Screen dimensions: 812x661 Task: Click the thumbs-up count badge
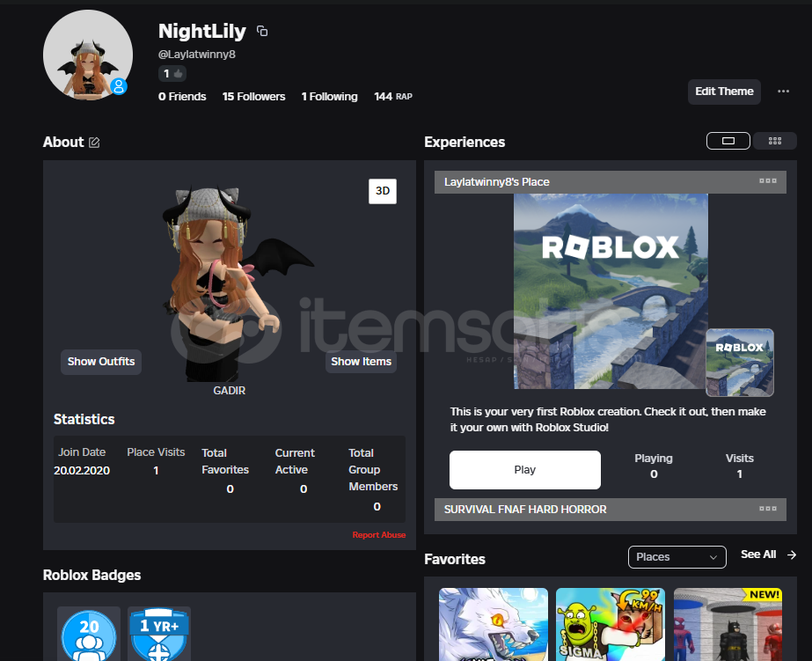(172, 74)
